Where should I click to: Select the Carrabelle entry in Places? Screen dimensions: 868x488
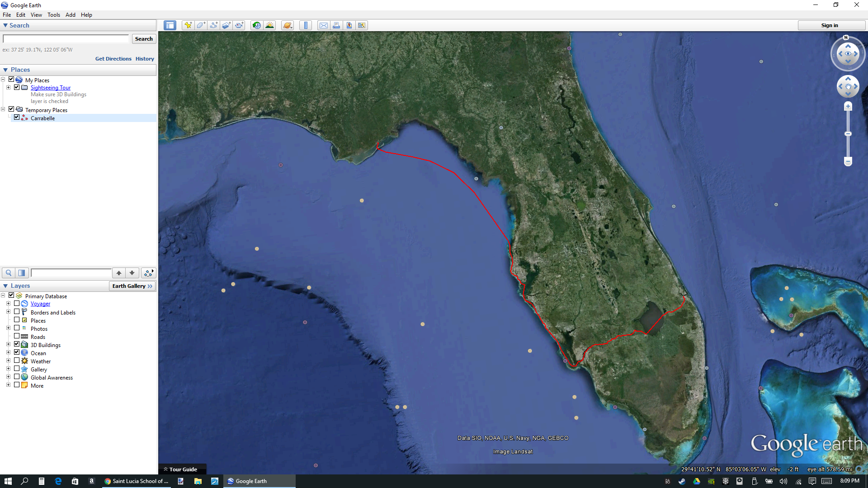(42, 118)
